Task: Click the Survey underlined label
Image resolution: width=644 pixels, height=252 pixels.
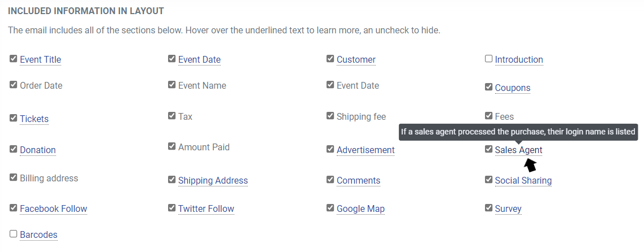Action: coord(508,208)
